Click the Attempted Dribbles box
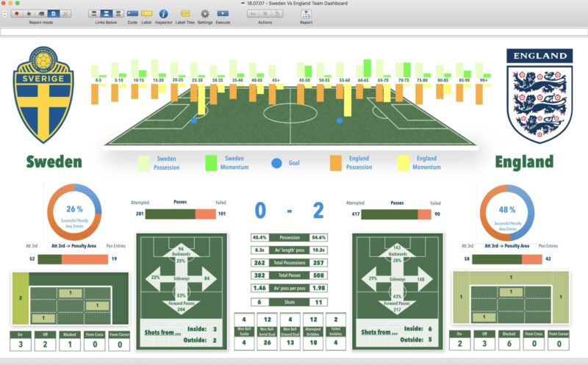 coord(313,332)
